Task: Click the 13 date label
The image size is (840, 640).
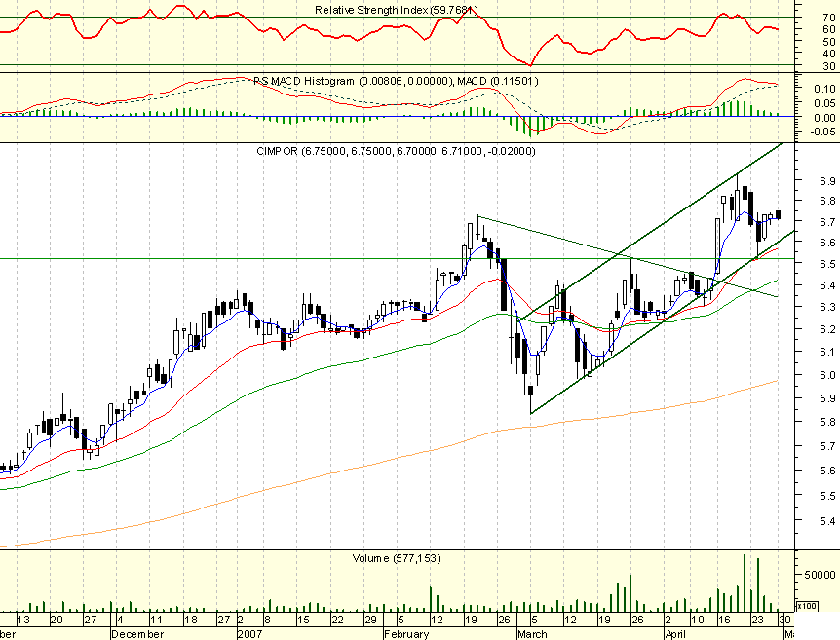Action: point(23,621)
